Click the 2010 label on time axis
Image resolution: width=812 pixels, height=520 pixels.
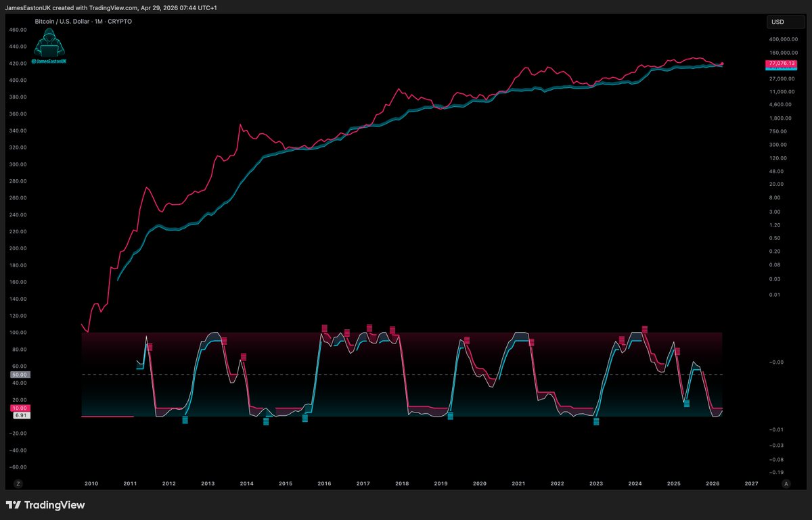coord(91,483)
